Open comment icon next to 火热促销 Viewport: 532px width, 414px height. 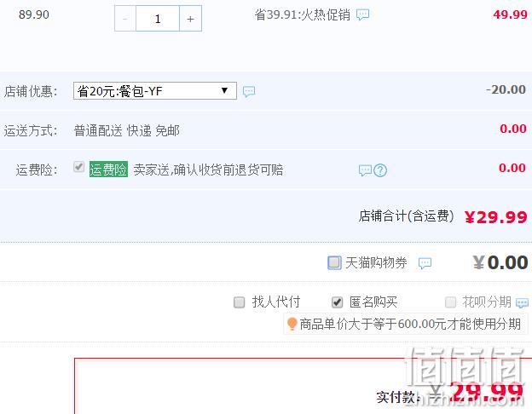pos(362,14)
